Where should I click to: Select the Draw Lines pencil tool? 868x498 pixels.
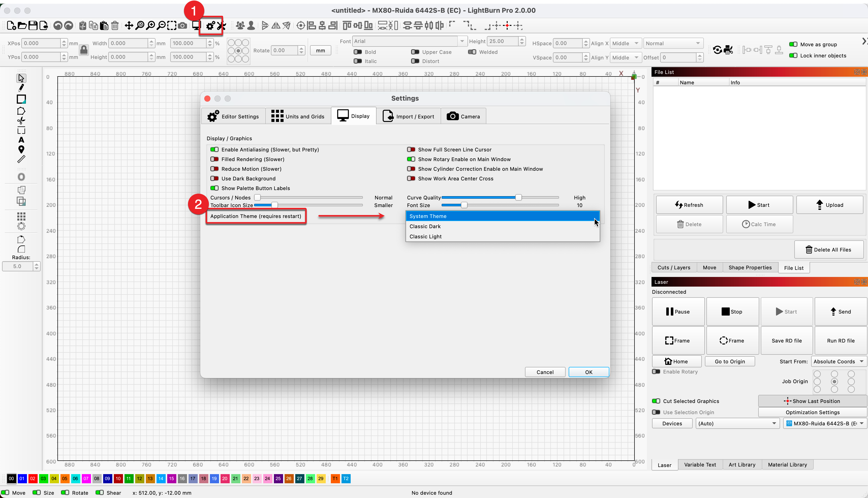(21, 88)
